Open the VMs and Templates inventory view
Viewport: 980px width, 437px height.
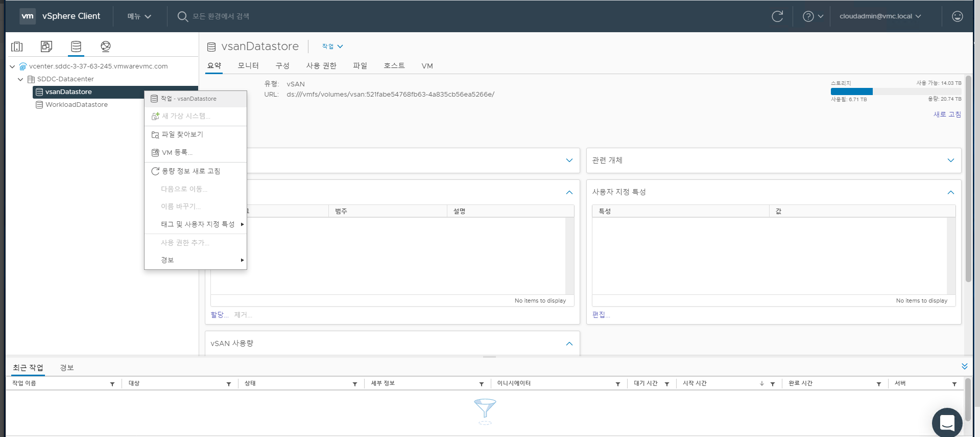[46, 47]
